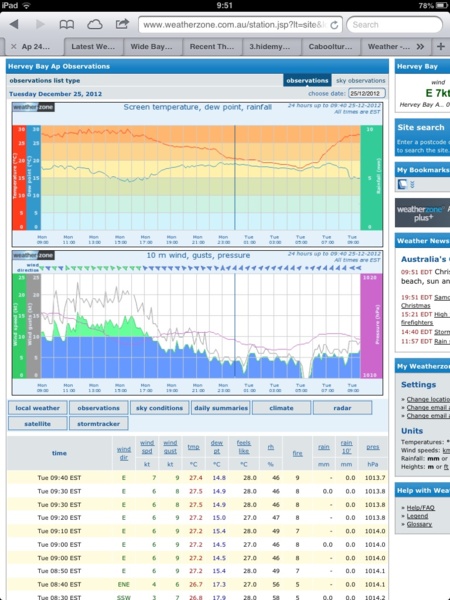Click the rain 10' column header

346,447
